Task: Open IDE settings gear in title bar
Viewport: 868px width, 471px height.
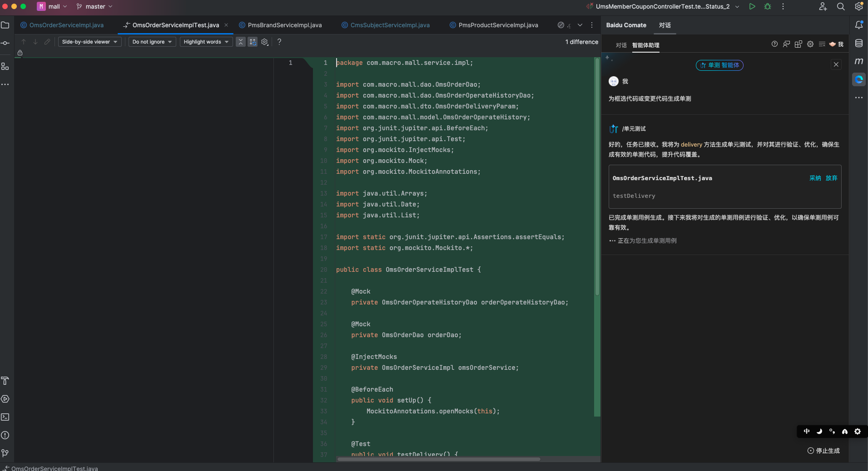Action: (x=859, y=6)
